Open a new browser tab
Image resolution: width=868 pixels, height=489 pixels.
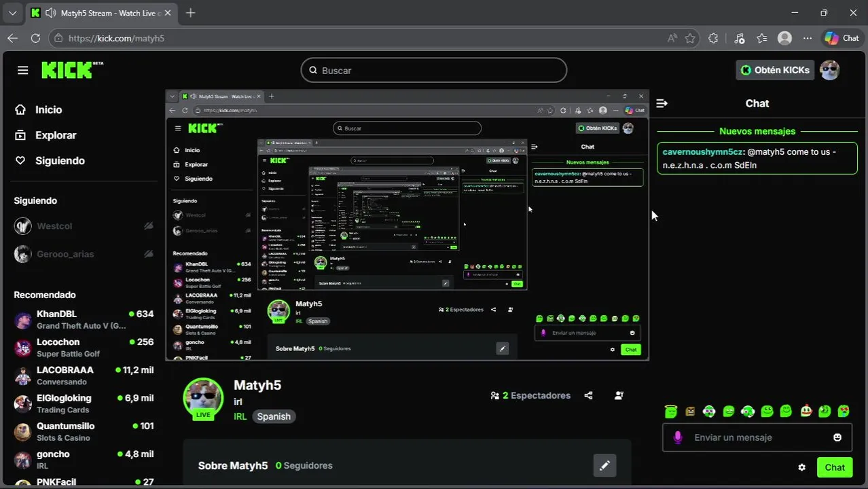tap(190, 13)
